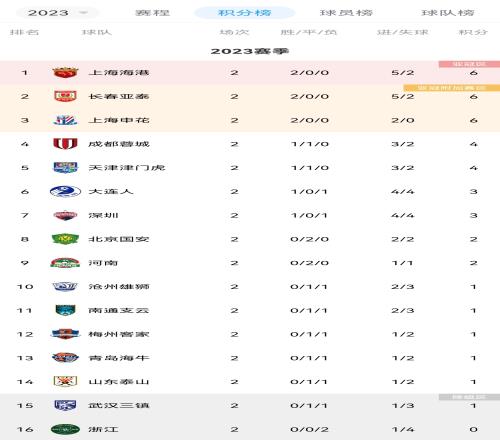This screenshot has width=500, height=440.
Task: Click the 青岛海牛 team logo
Action: (65, 358)
